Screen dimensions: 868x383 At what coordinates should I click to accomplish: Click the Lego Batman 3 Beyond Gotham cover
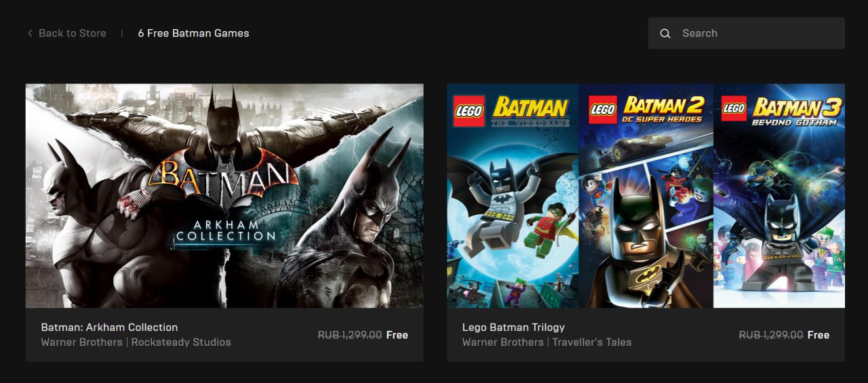(x=779, y=196)
